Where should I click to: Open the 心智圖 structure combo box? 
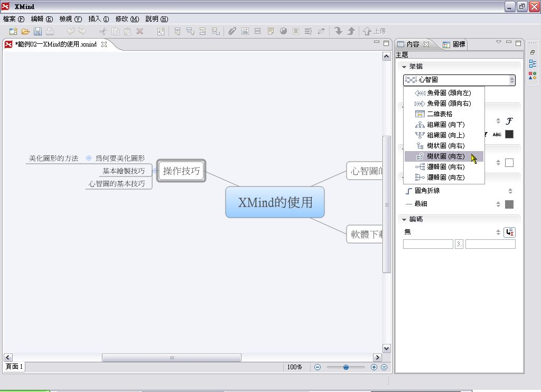[459, 80]
